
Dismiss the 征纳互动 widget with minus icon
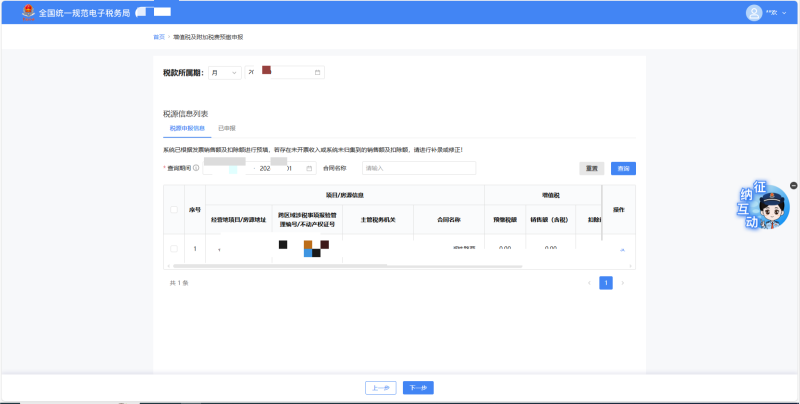pos(793,185)
